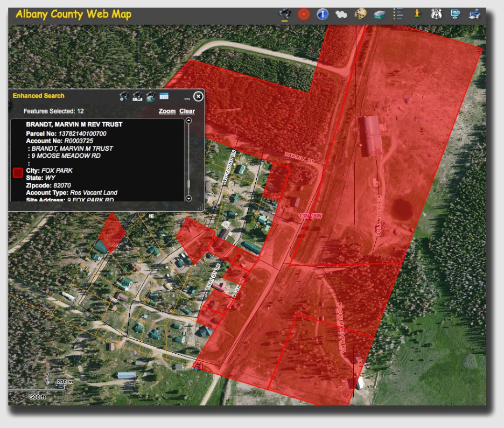
Task: Click the Route 66 shield icon
Action: [x=436, y=15]
